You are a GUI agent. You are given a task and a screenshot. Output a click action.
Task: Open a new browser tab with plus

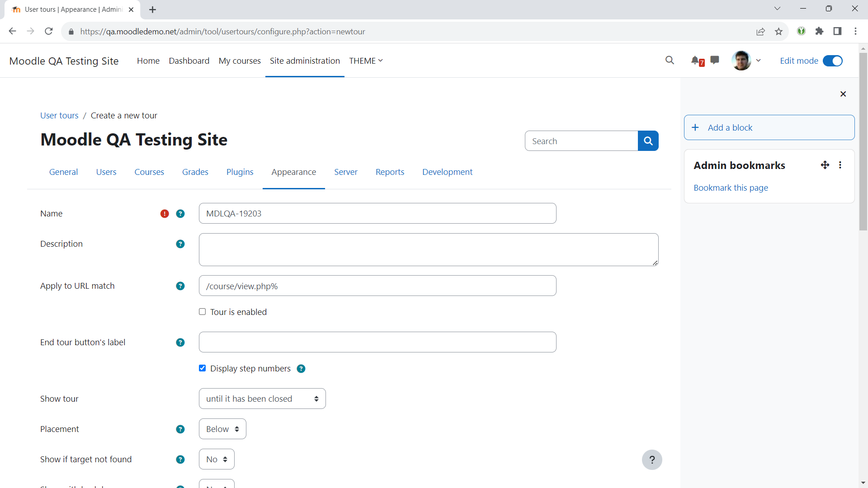pyautogui.click(x=153, y=9)
